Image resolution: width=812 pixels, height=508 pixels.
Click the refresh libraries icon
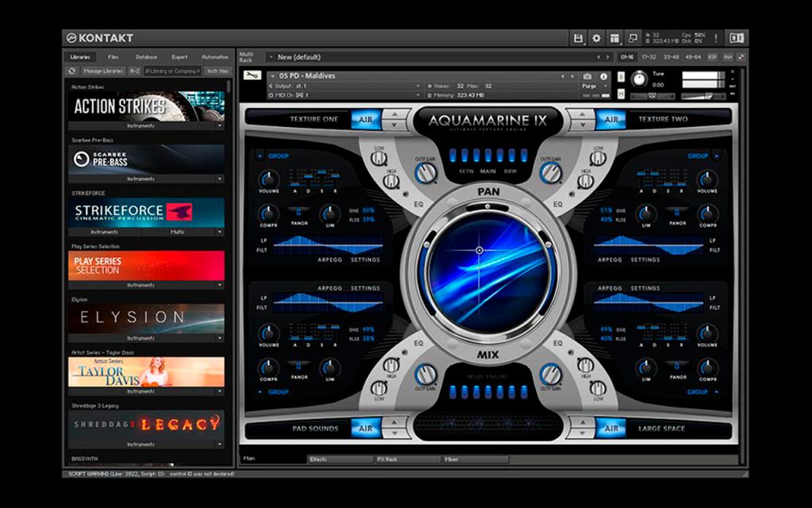tap(72, 71)
